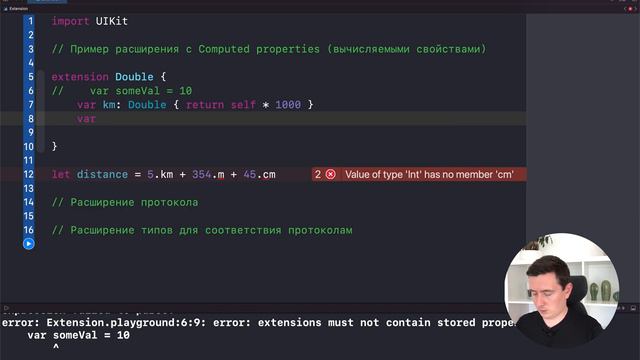Click line number 16 in gutter
The width and height of the screenshot is (640, 360).
[29, 230]
